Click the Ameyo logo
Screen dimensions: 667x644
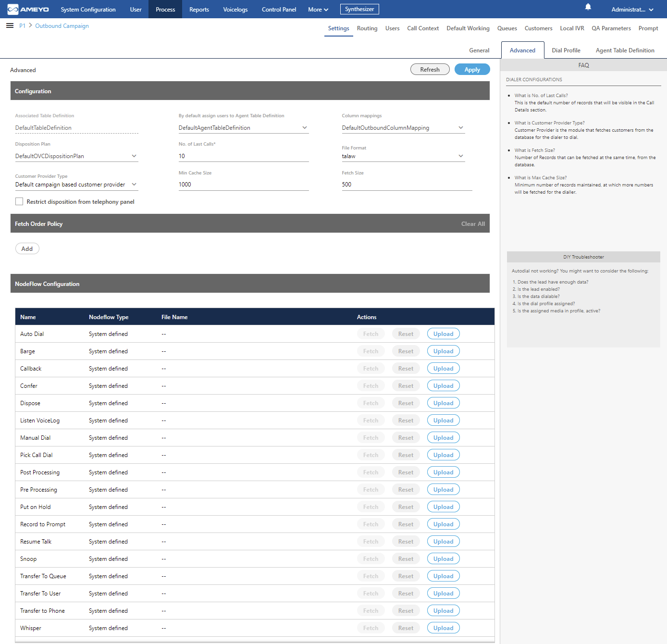pos(28,9)
